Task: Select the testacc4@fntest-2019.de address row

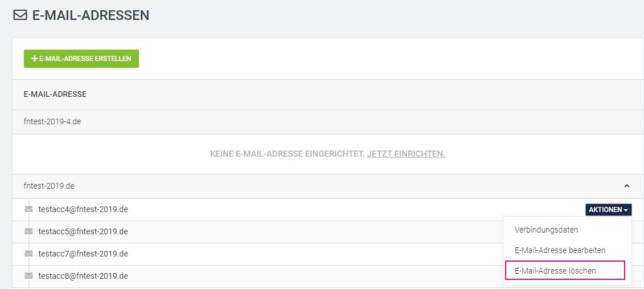Action: [x=328, y=210]
